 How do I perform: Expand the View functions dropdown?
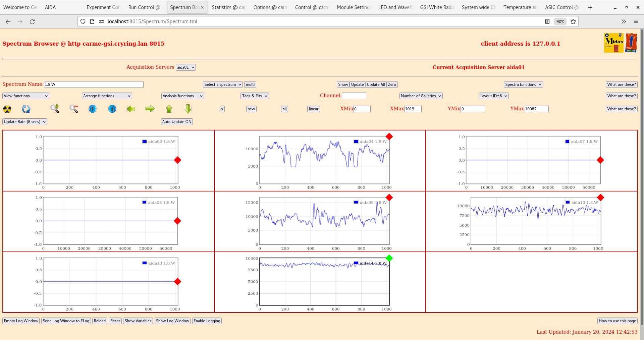coord(26,96)
